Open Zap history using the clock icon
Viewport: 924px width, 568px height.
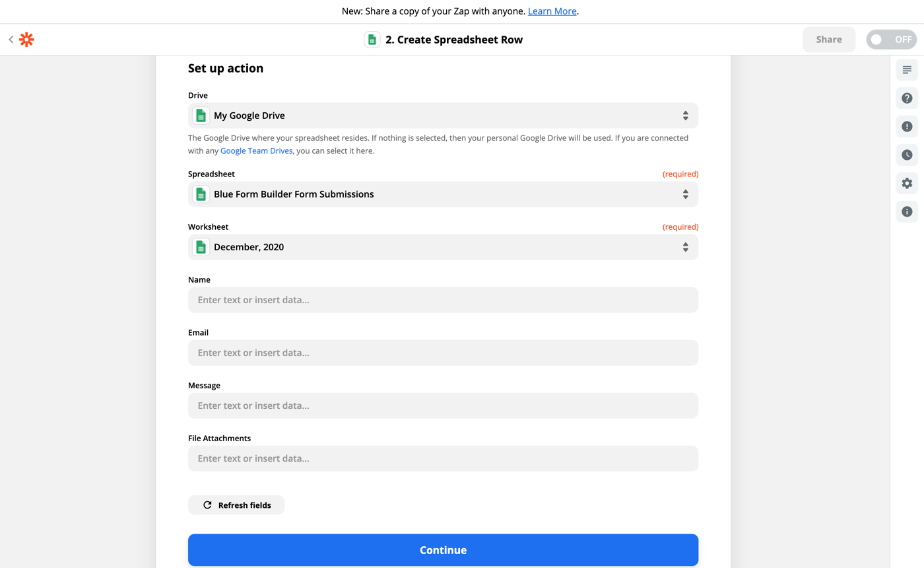tap(906, 155)
